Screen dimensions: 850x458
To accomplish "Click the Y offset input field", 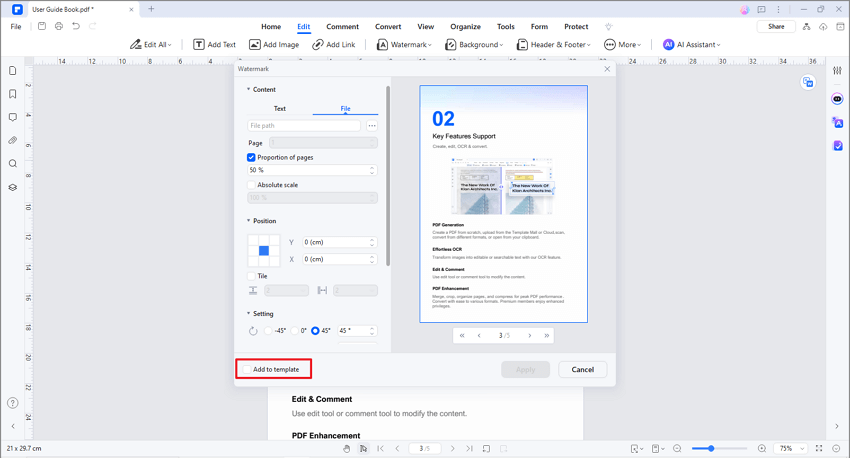I will pos(339,242).
